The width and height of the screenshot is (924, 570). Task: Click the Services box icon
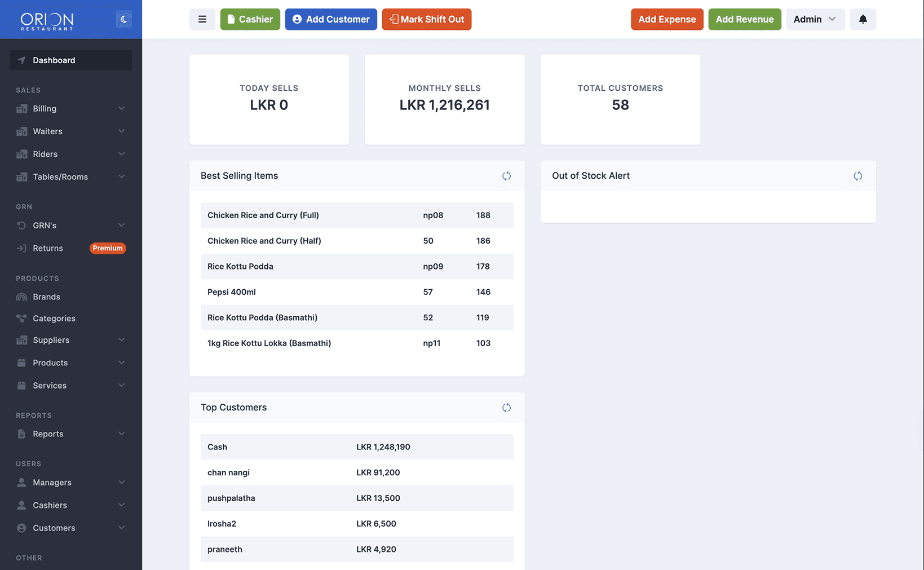(x=21, y=386)
